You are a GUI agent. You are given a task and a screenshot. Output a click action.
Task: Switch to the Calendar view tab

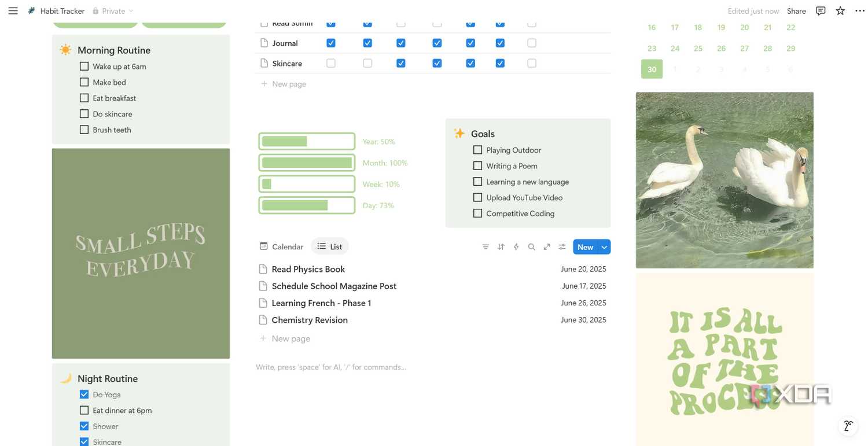[x=282, y=246]
